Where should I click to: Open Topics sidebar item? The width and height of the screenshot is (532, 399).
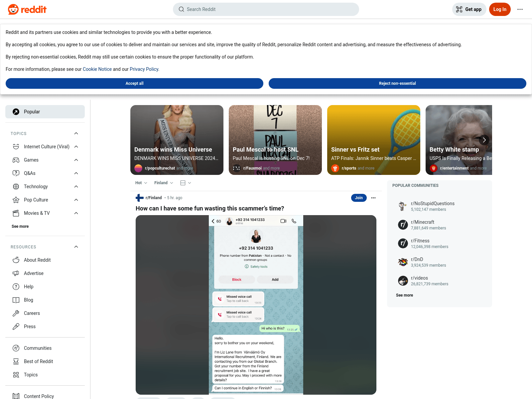(x=45, y=375)
